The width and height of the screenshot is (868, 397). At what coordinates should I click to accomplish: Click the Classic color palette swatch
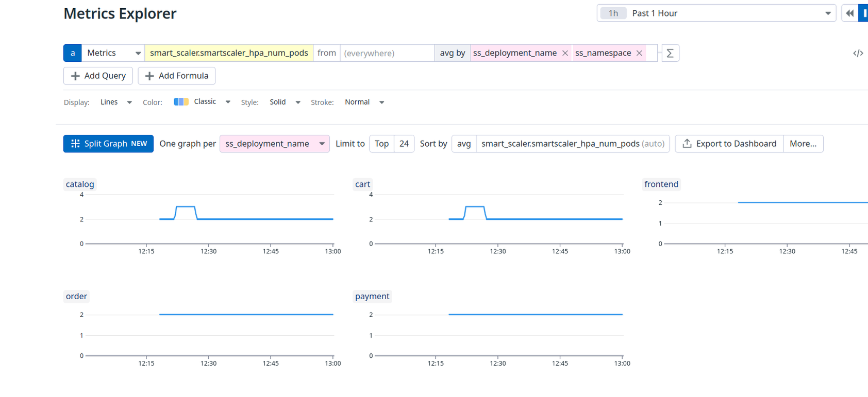pos(181,101)
